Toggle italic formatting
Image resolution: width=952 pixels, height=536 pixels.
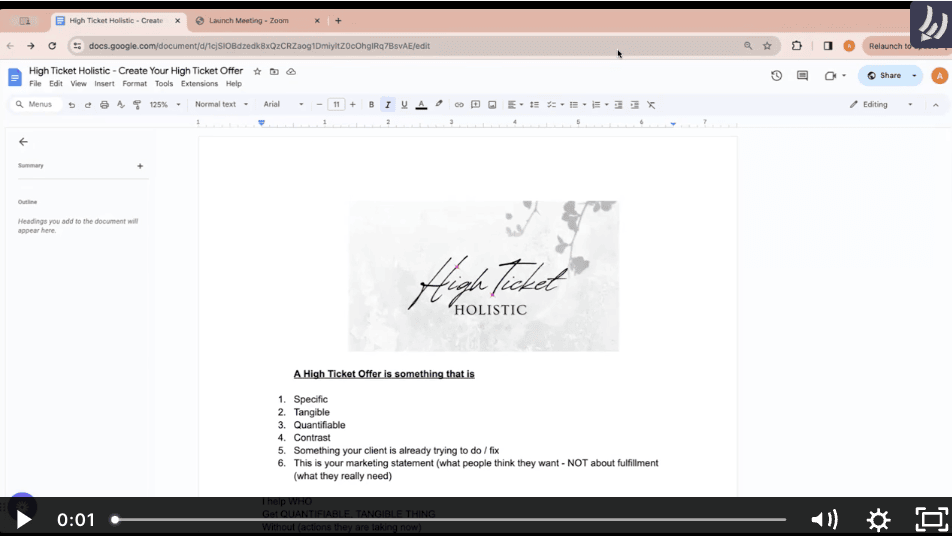point(387,105)
